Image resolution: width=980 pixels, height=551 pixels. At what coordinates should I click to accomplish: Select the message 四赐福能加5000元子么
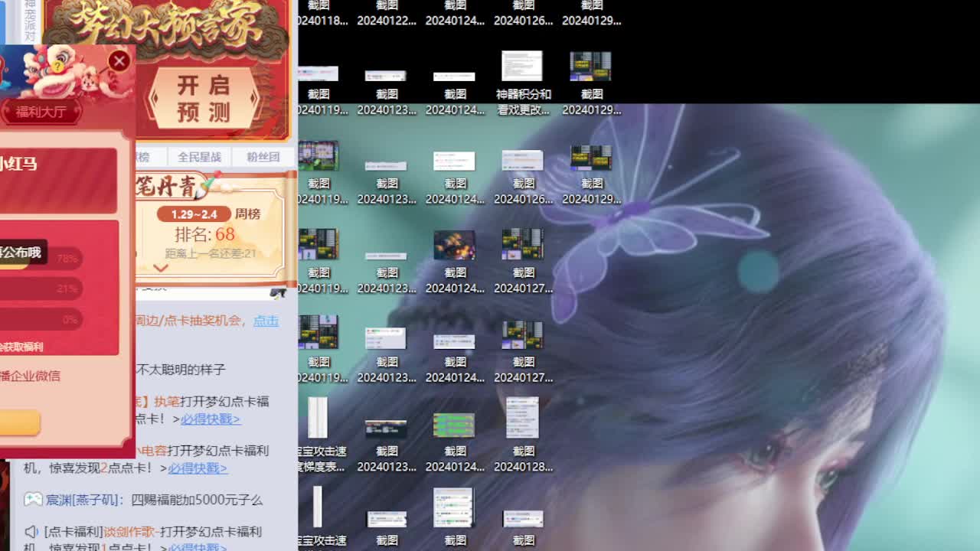pos(197,500)
